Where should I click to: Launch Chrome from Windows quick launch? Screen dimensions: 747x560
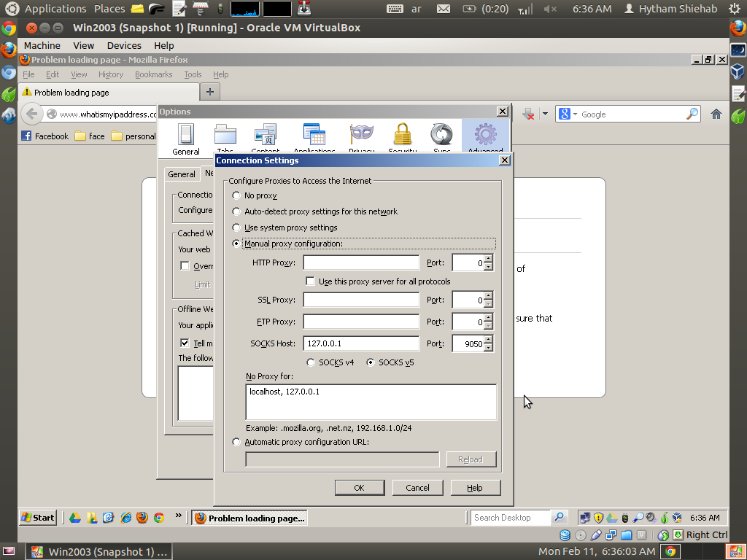[x=158, y=518]
